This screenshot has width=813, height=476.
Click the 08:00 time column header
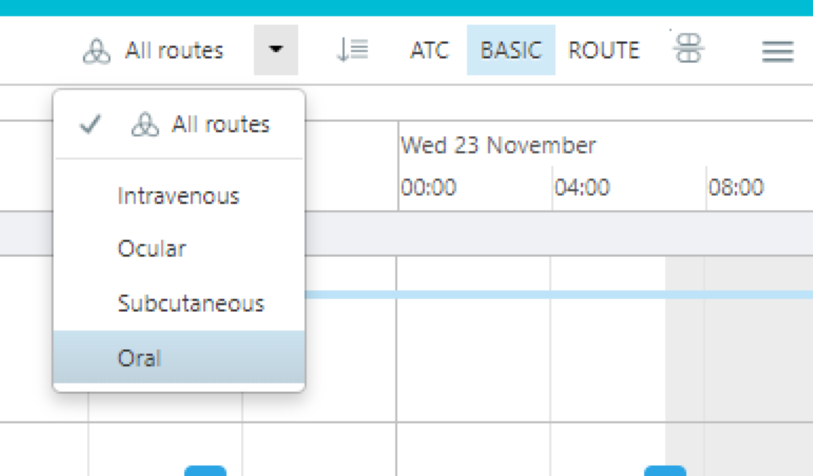(736, 187)
